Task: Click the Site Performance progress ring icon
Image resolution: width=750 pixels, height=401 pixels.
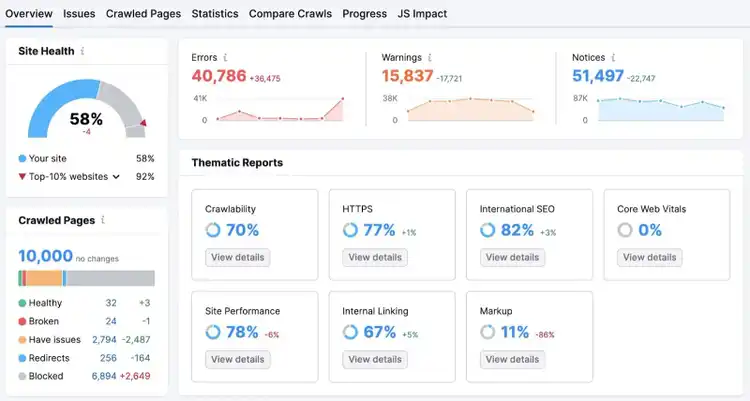Action: (213, 332)
